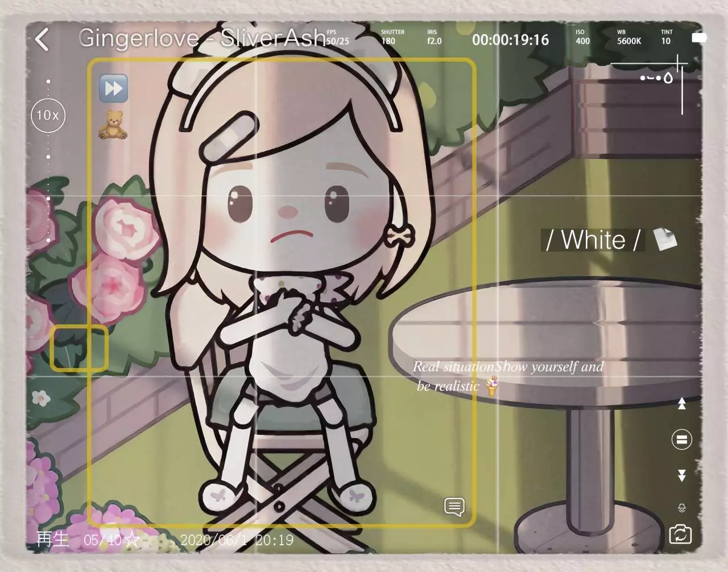
Task: Tap the document icon beside White
Action: tap(665, 239)
